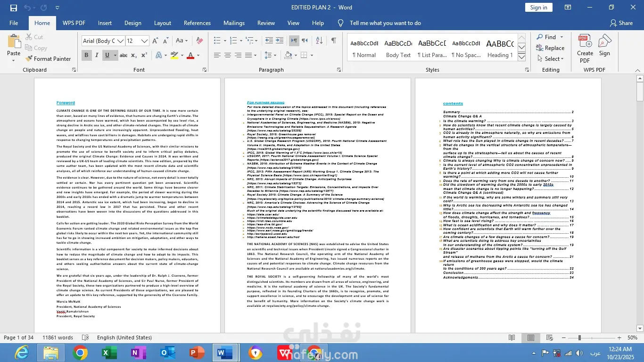Image resolution: width=644 pixels, height=362 pixels.
Task: Expand the Styles gallery More arrow
Action: (521, 58)
